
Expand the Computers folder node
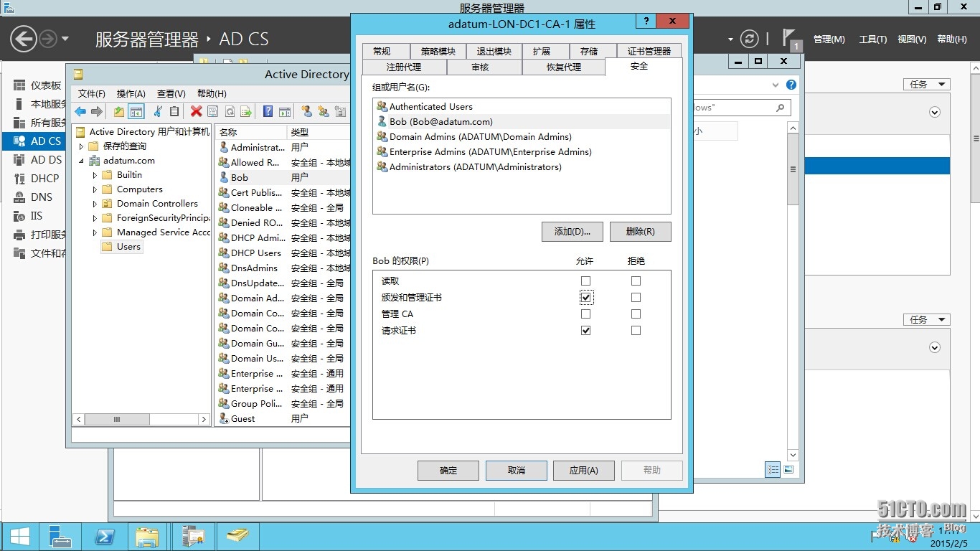click(x=95, y=189)
